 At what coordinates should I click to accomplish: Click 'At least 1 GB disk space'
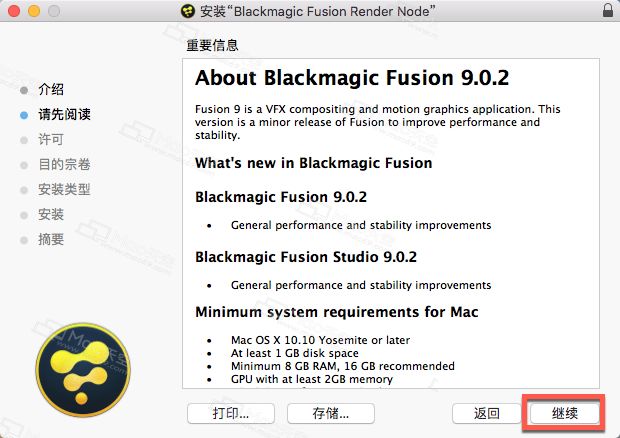pyautogui.click(x=295, y=353)
